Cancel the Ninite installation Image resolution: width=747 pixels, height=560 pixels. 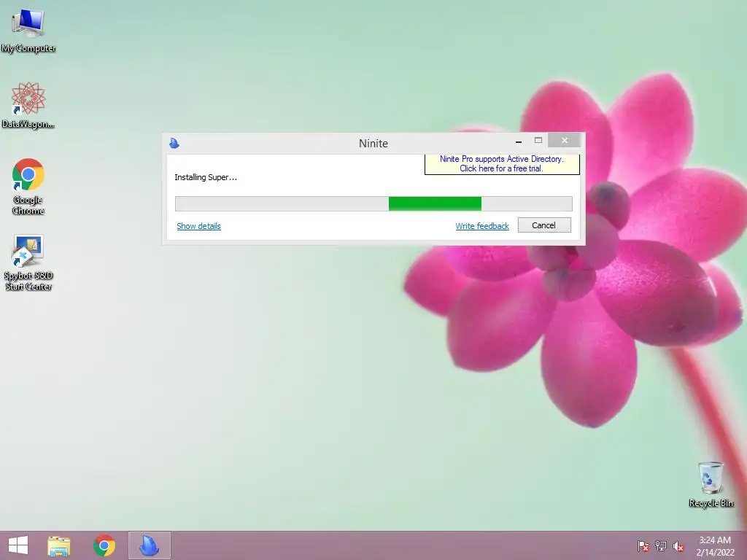pyautogui.click(x=544, y=225)
